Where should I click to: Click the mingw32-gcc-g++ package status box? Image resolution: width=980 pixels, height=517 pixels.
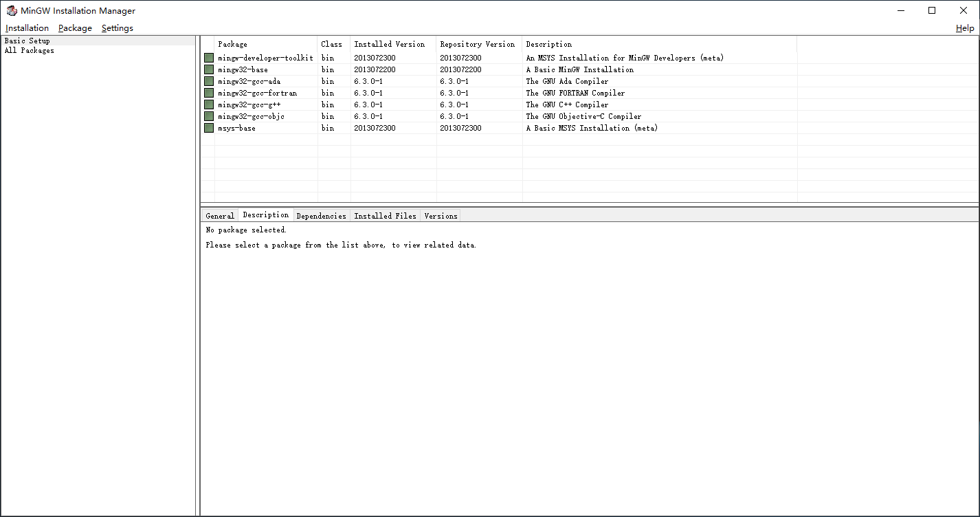point(209,104)
